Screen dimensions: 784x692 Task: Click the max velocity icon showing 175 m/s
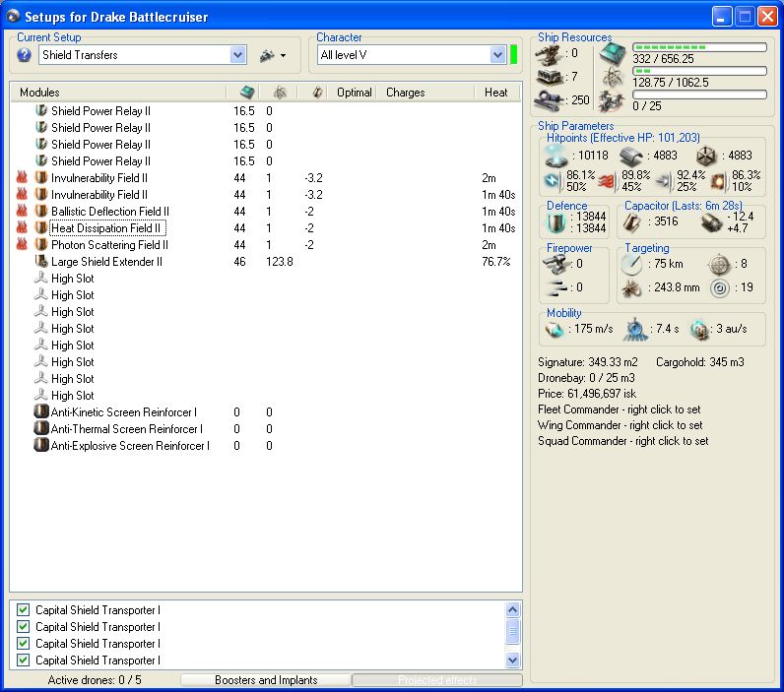(555, 329)
